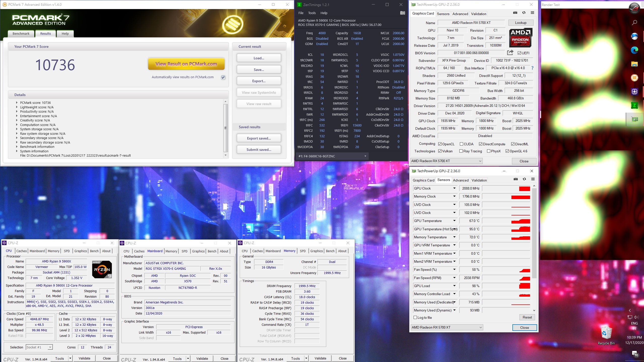Viewport: 644px width, 362px height.
Task: Expand Benchmark information in PCMark details
Action: point(17,147)
